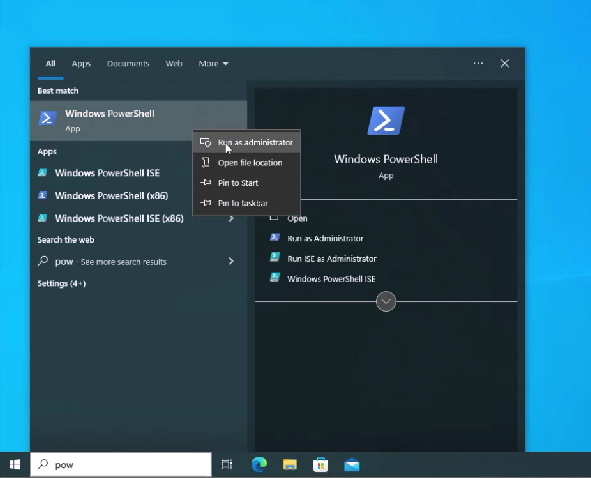The width and height of the screenshot is (591, 478).
Task: Click the pin icon for Pin to Start
Action: 205,182
